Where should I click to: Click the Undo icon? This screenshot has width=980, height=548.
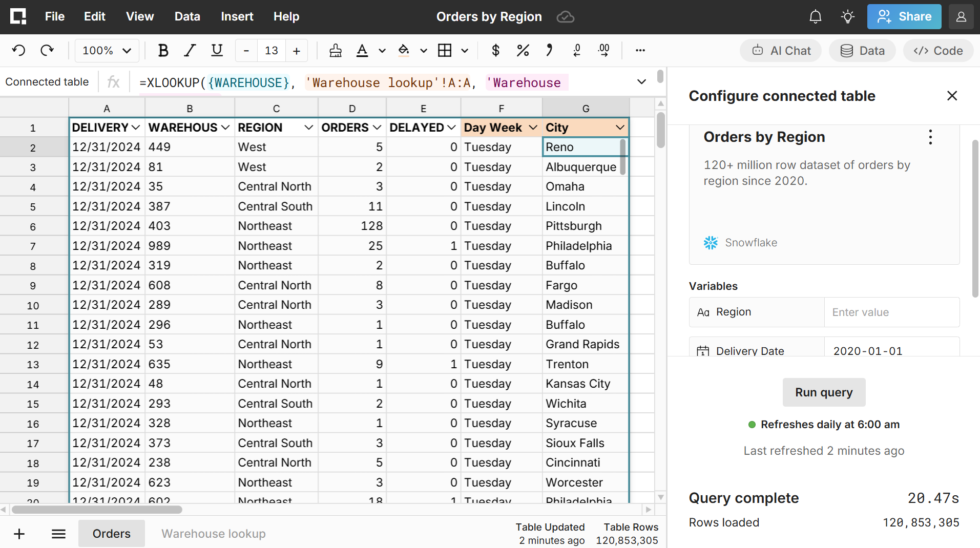pos(19,50)
